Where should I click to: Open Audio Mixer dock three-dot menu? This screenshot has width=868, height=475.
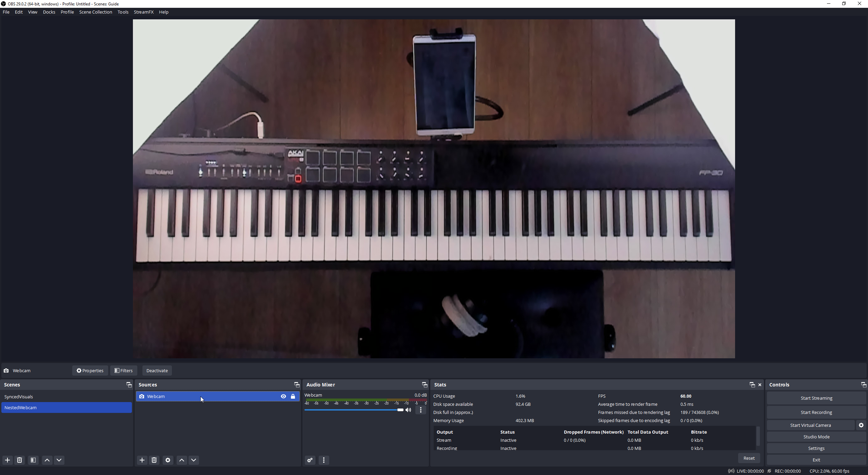[x=324, y=460]
